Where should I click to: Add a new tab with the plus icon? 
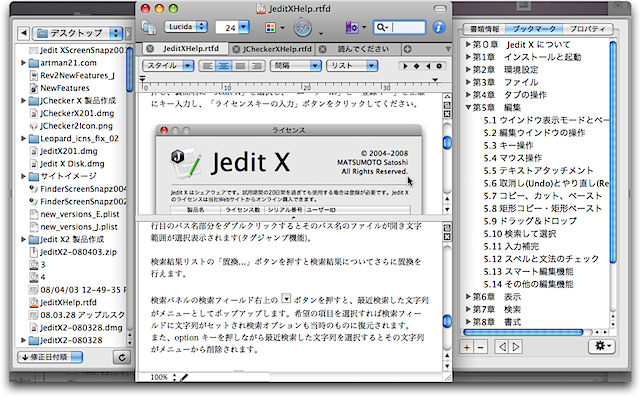pyautogui.click(x=407, y=49)
